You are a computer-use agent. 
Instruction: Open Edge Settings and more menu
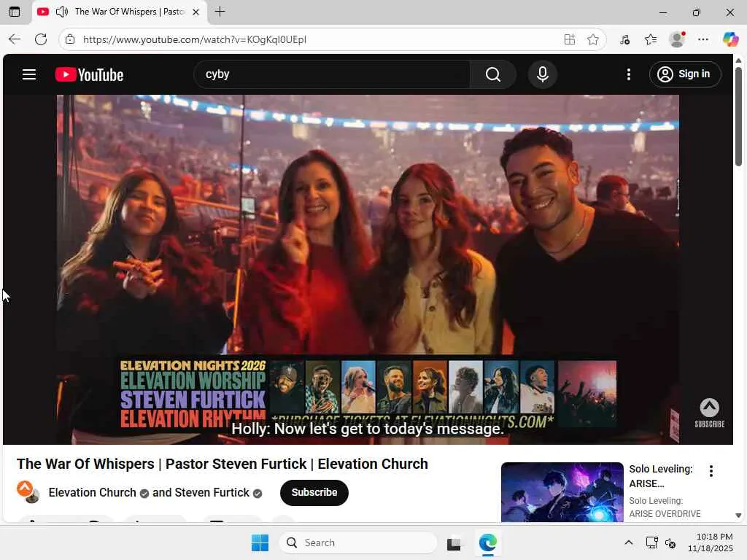click(703, 39)
